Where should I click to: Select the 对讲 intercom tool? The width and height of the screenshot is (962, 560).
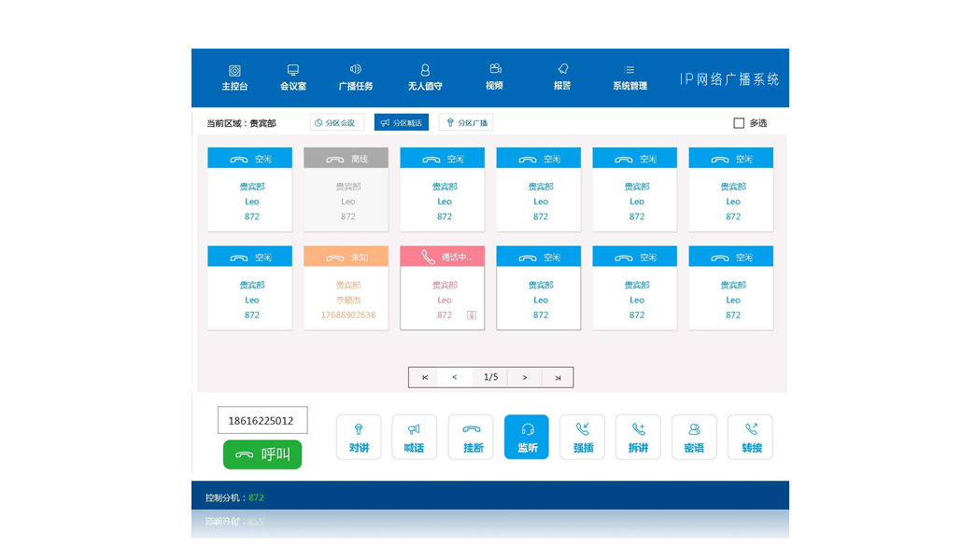click(x=359, y=436)
